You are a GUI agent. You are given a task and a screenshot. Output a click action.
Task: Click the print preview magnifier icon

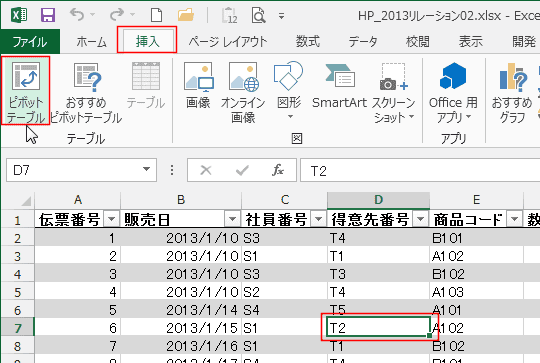258,15
